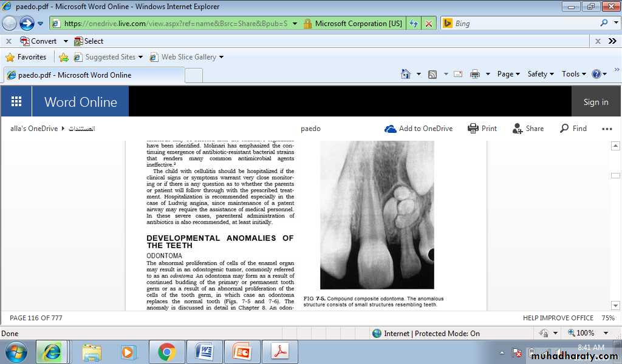Viewport: 622px width, 364px height.
Task: Open the Tools menu
Action: (x=574, y=74)
